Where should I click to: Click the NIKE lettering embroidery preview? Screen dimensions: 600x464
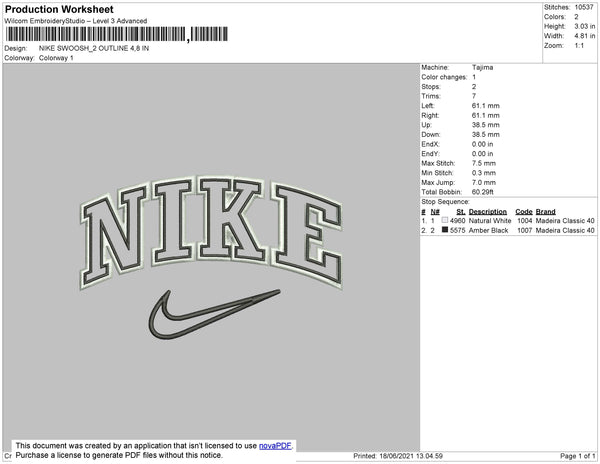[x=211, y=232]
